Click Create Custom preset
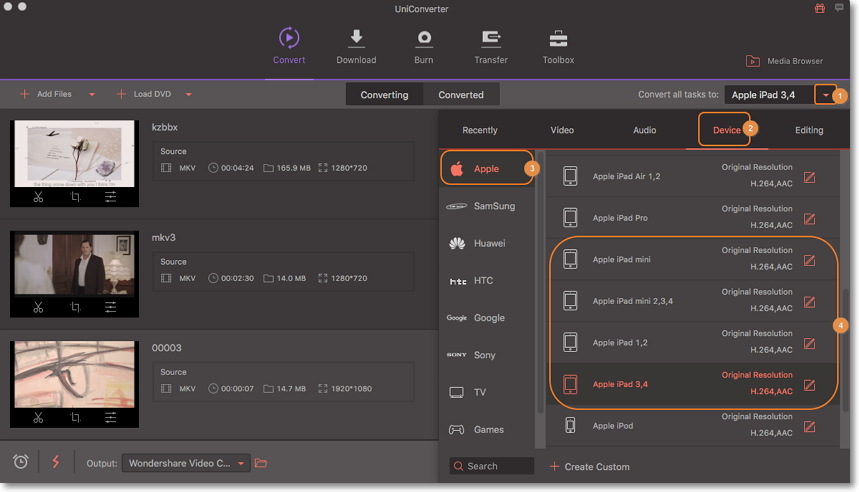The width and height of the screenshot is (859, 492). click(x=589, y=466)
